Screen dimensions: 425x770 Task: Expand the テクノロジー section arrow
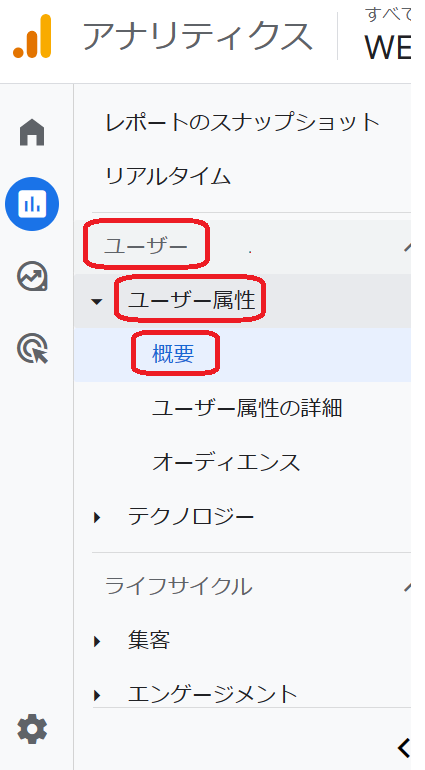97,517
